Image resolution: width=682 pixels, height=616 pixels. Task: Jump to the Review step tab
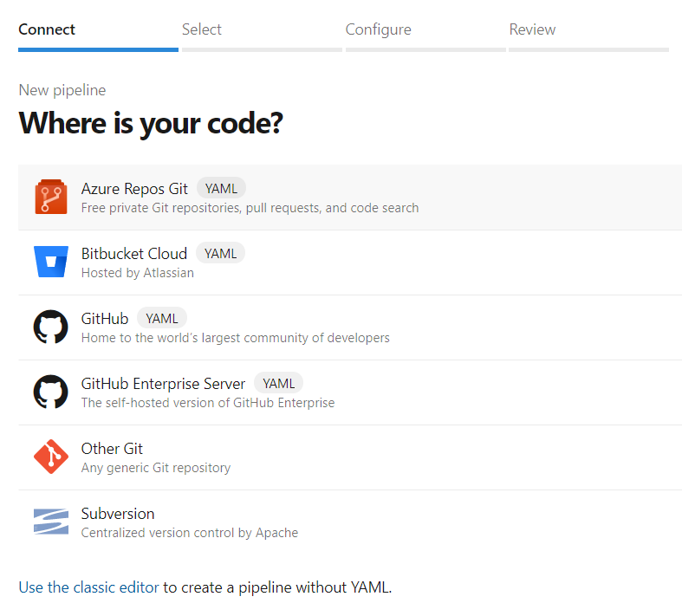(532, 29)
